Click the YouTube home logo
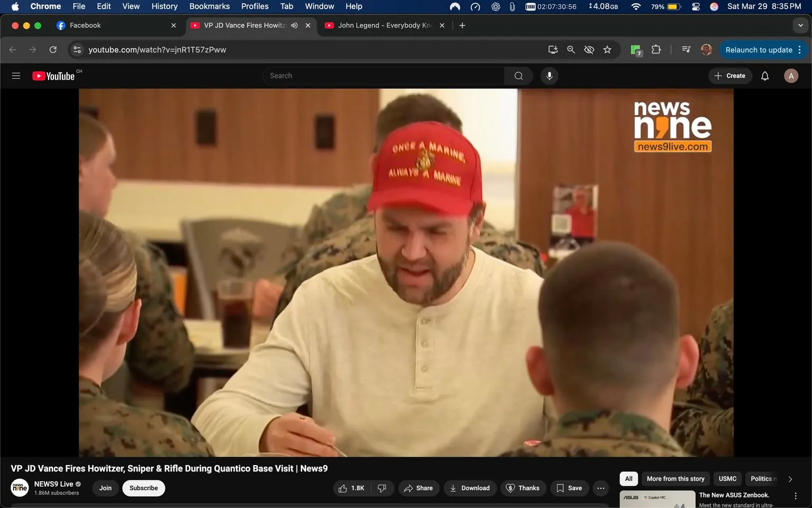 click(53, 76)
